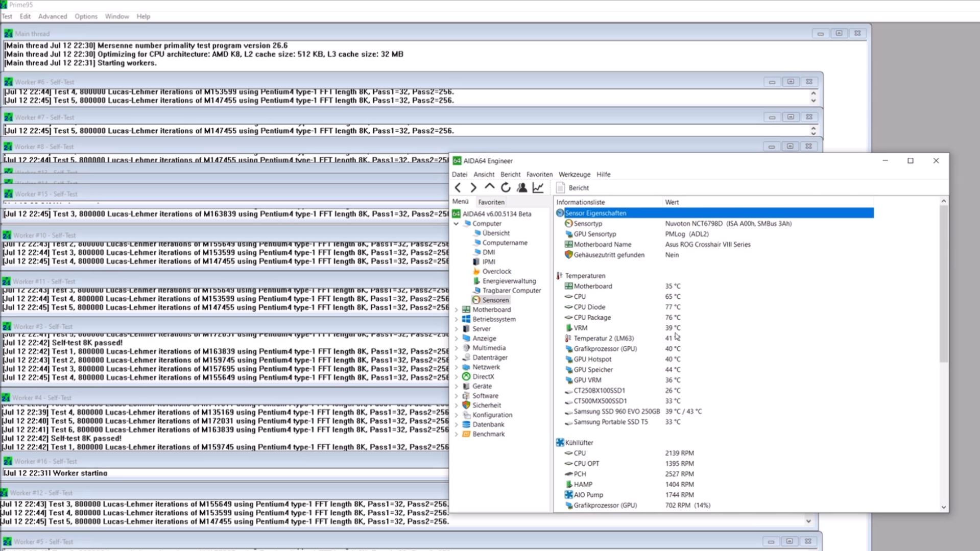Open the Werkzeuge menu in AIDA64
The width and height of the screenshot is (980, 551).
(x=574, y=175)
